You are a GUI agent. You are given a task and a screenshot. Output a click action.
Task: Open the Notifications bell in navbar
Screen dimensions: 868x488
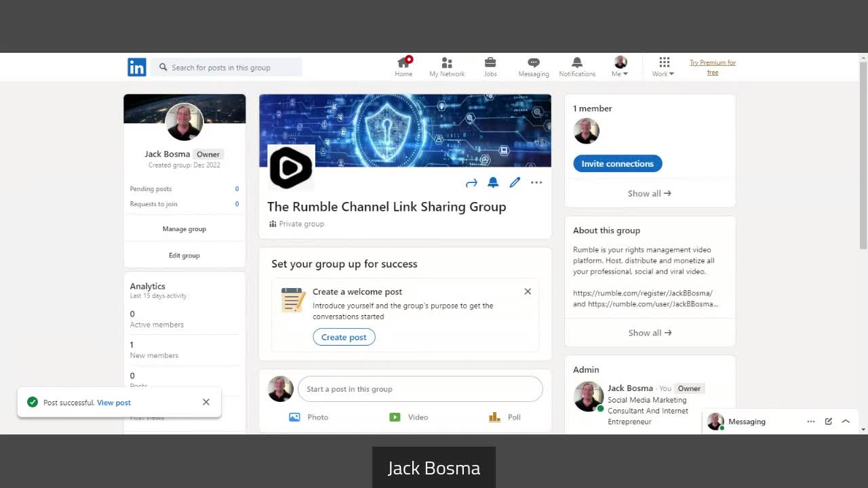(x=577, y=66)
